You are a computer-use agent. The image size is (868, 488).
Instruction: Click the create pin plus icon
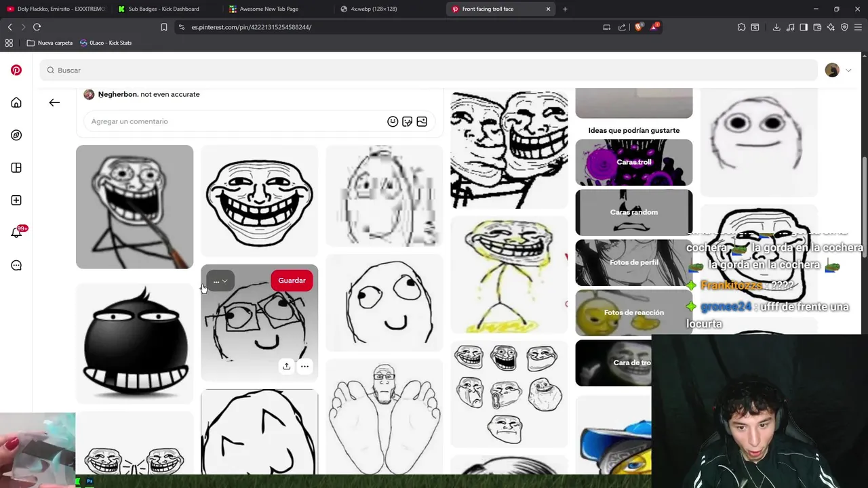16,200
